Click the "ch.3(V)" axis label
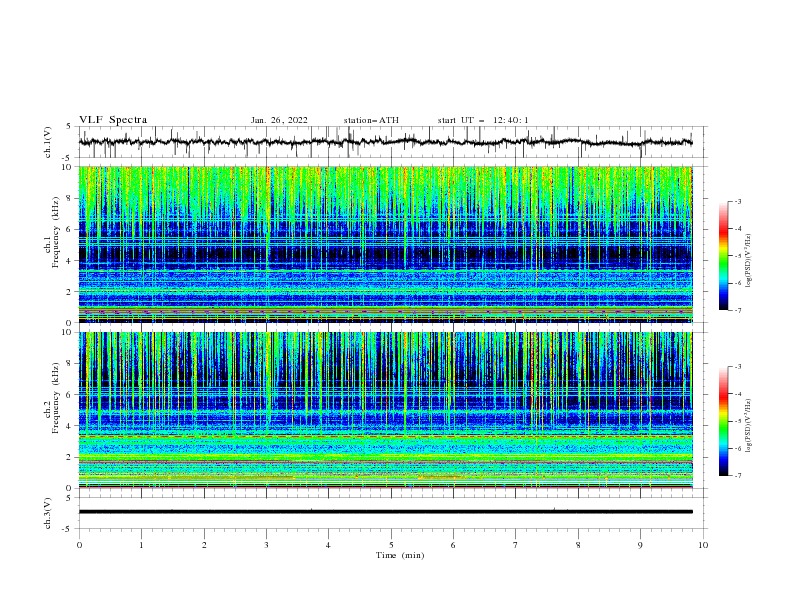792x612 pixels. pyautogui.click(x=48, y=513)
